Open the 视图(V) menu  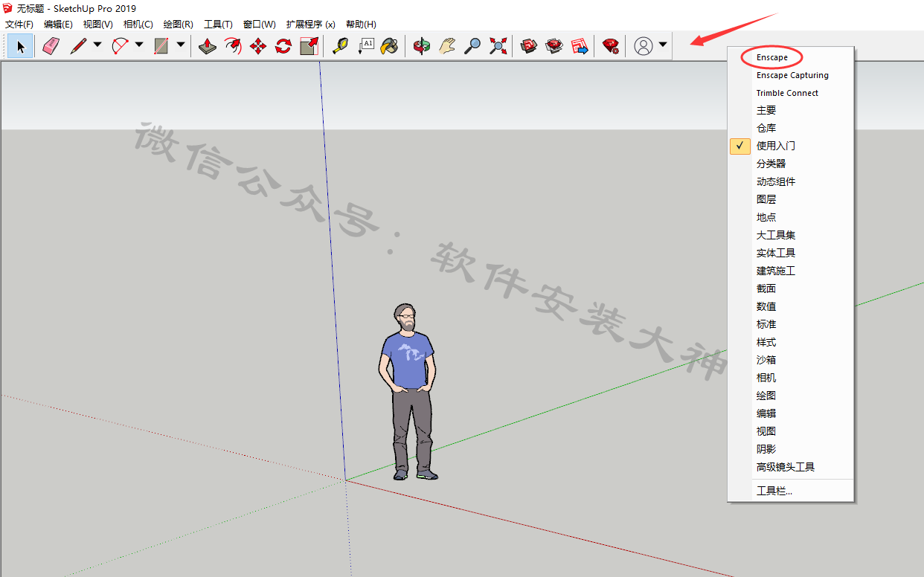pos(98,24)
